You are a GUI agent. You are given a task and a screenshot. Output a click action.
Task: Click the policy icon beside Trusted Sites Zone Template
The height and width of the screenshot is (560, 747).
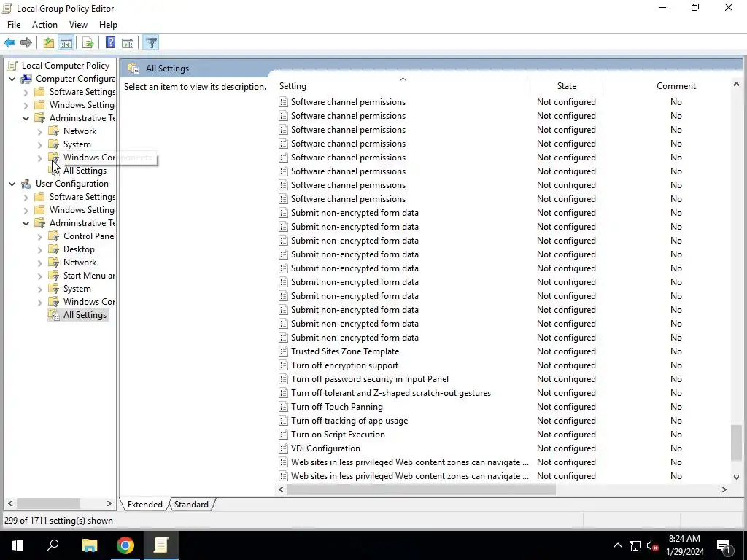[283, 351]
